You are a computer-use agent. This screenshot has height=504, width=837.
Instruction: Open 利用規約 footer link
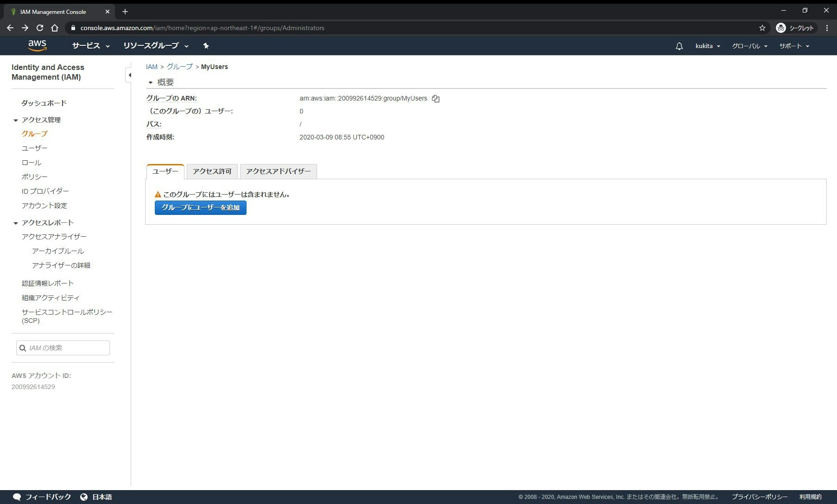[811, 497]
